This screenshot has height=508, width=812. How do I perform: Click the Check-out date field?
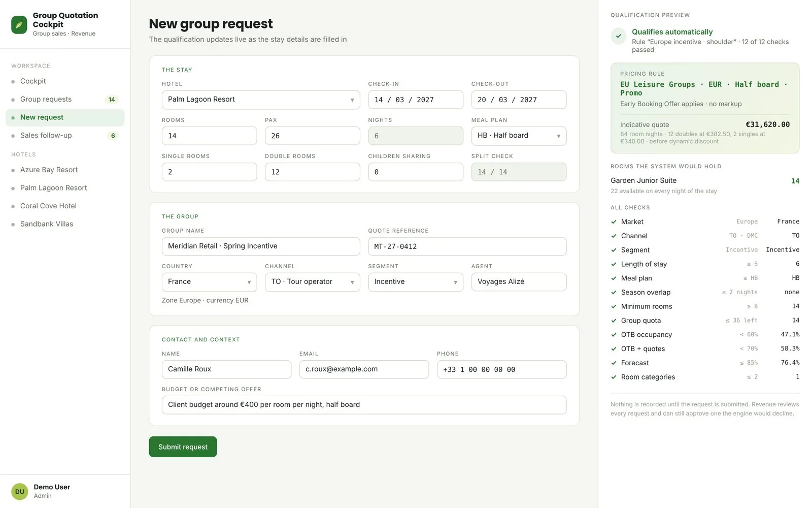tap(519, 100)
